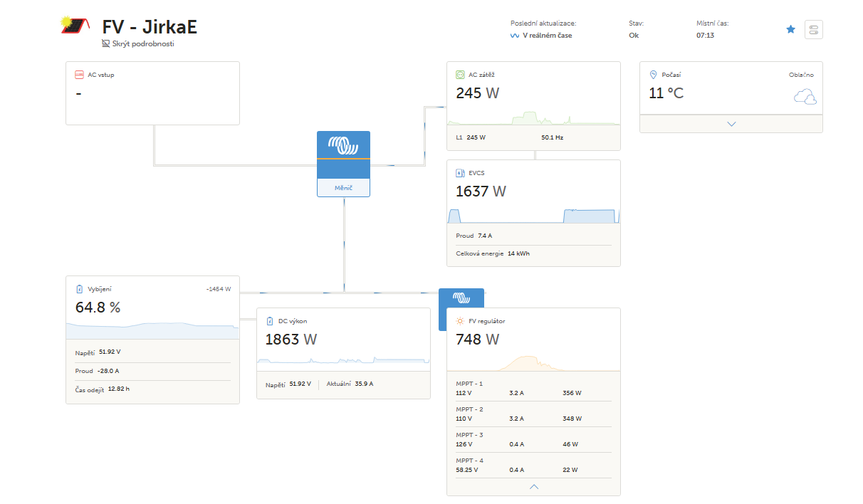863x504 pixels.
Task: Collapse the FV regulátor MPPT details
Action: click(534, 487)
